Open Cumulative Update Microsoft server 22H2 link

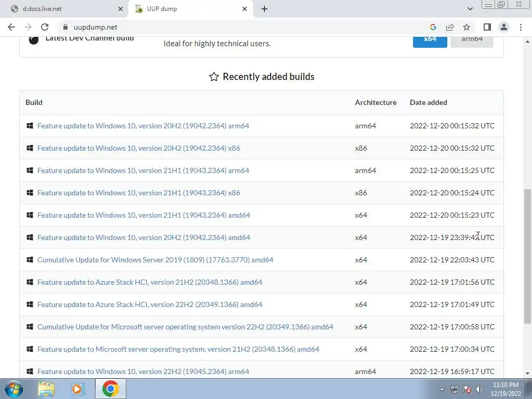[185, 327]
